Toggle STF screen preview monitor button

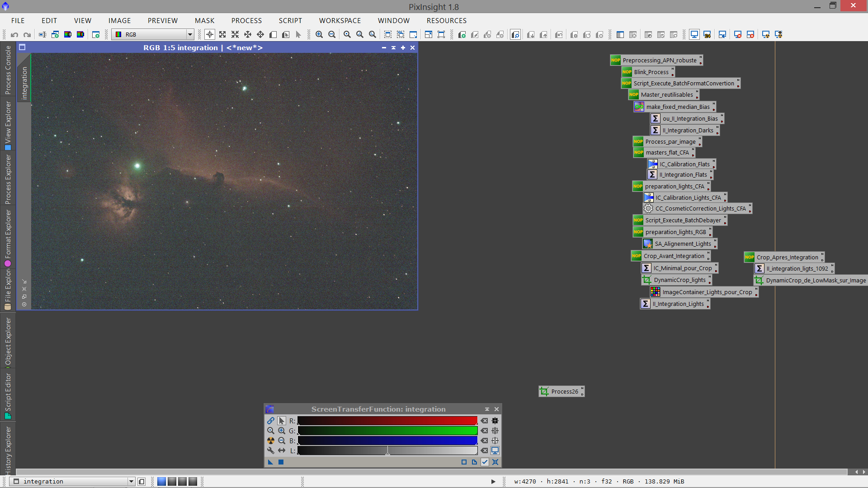[x=495, y=450]
